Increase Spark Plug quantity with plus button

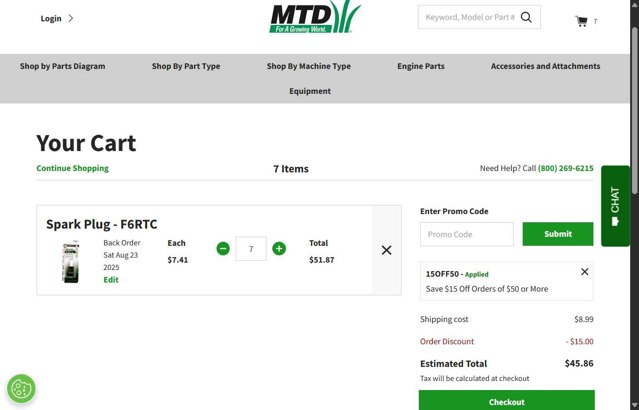(279, 249)
